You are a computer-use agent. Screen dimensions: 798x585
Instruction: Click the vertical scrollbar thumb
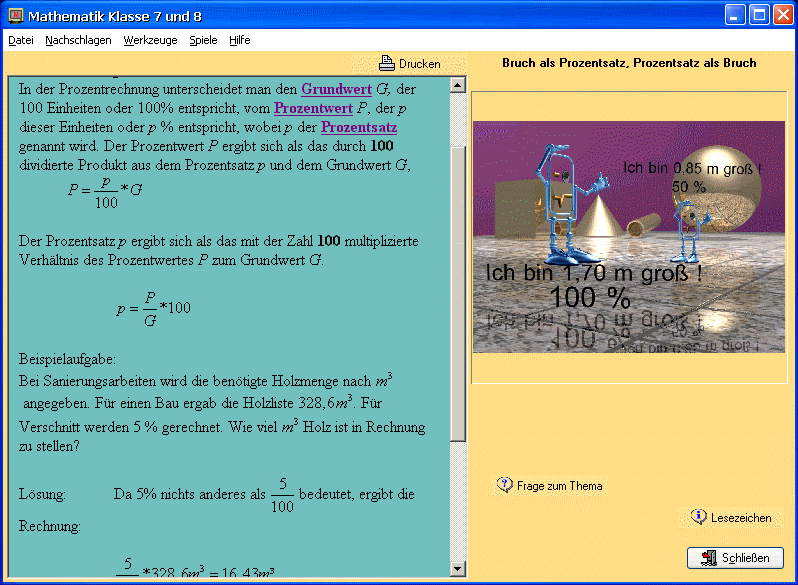[x=458, y=290]
